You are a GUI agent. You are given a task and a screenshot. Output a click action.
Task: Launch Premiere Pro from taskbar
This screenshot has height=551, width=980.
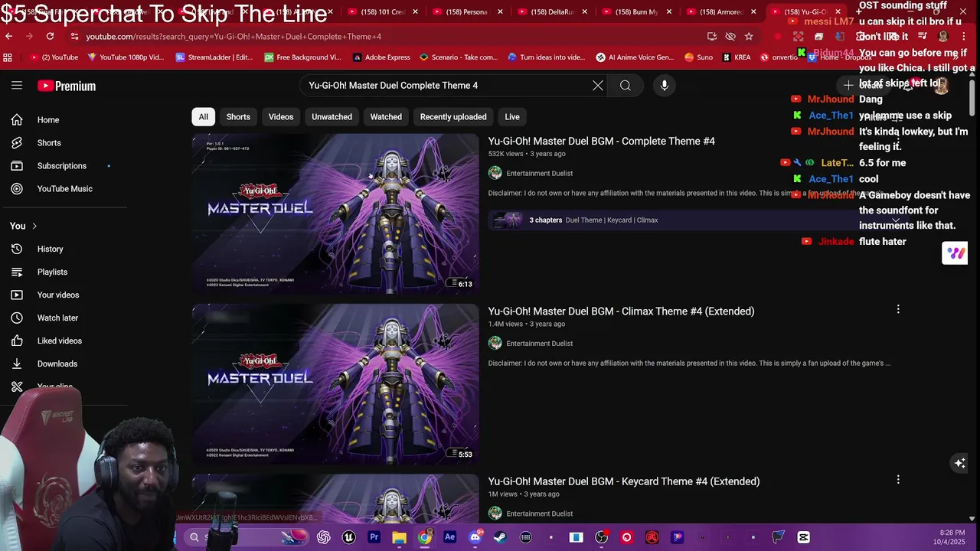pyautogui.click(x=374, y=537)
